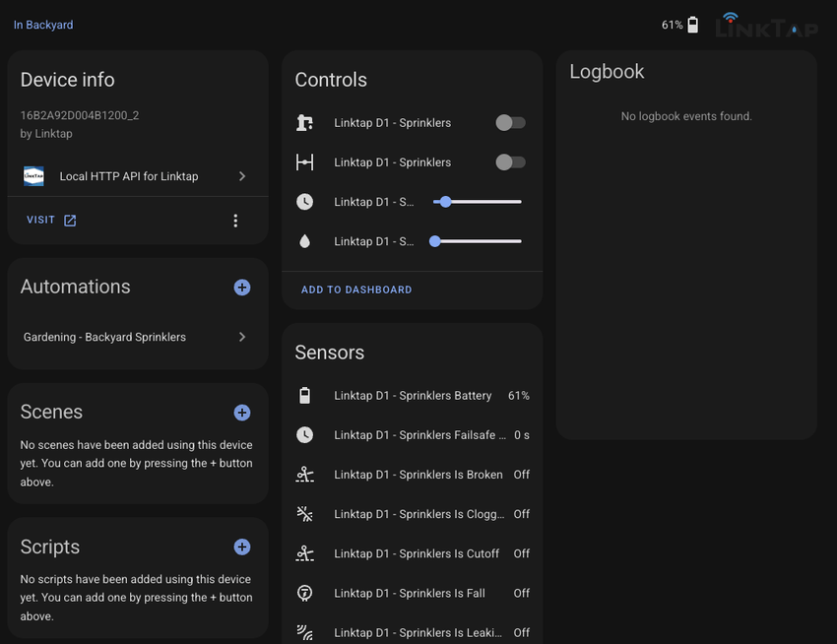Adjust the duration slider next to clock

point(478,202)
